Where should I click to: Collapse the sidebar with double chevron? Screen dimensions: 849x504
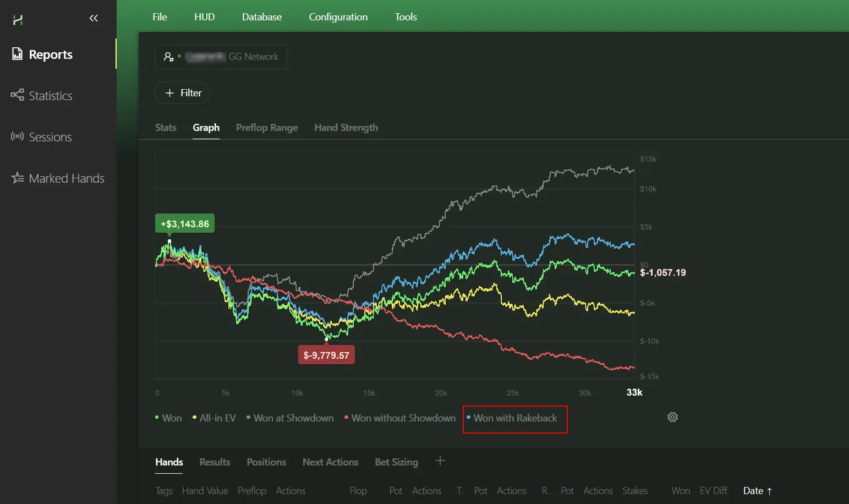pyautogui.click(x=94, y=18)
